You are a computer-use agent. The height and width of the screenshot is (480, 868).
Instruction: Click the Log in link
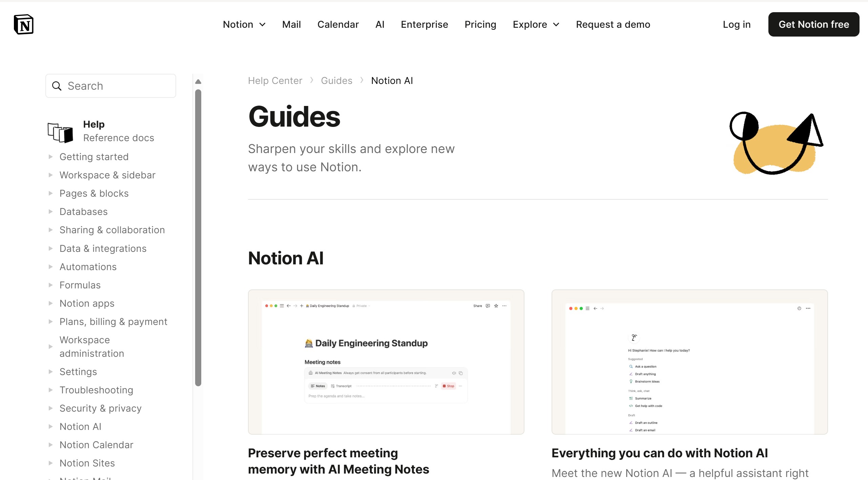tap(737, 24)
